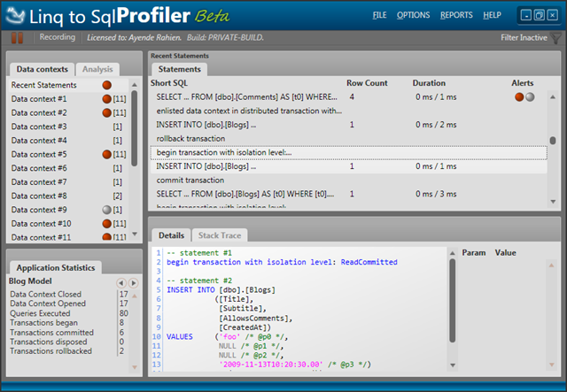Select enlisted data context in distributed transaction row
Viewport: 567px width, 392px height.
[348, 111]
